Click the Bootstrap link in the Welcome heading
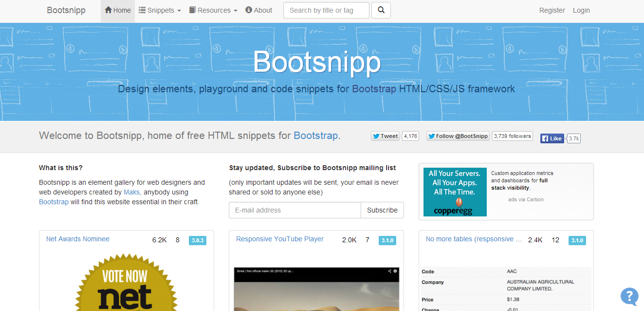 (315, 136)
